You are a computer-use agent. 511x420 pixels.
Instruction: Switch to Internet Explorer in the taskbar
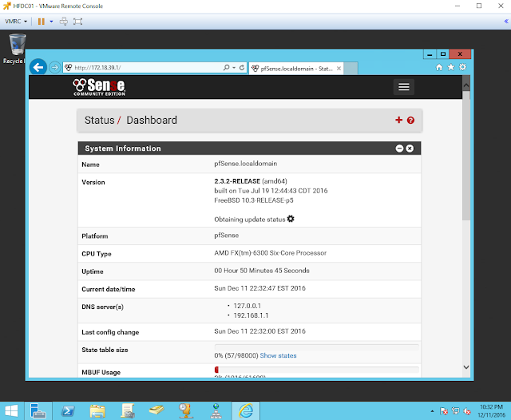(x=246, y=410)
